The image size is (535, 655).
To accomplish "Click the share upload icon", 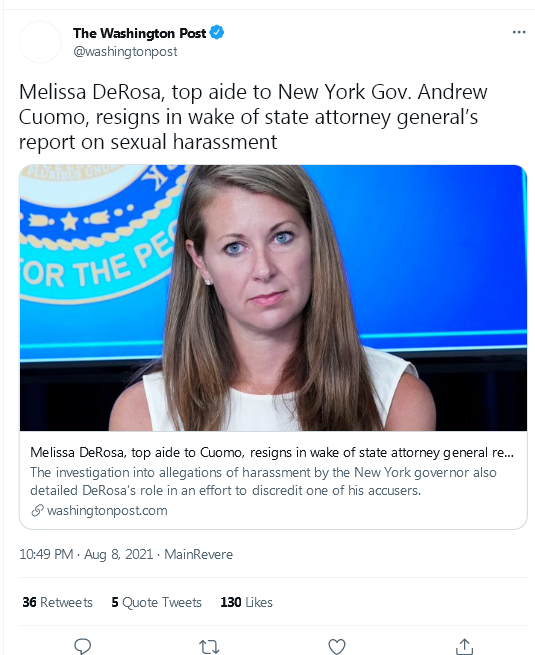I will click(x=464, y=646).
